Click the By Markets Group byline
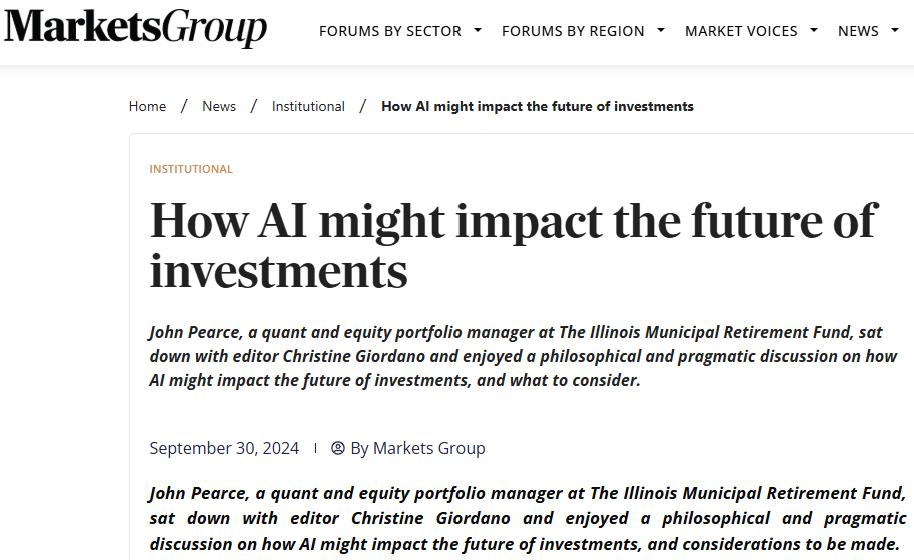The image size is (914, 560). [x=418, y=448]
